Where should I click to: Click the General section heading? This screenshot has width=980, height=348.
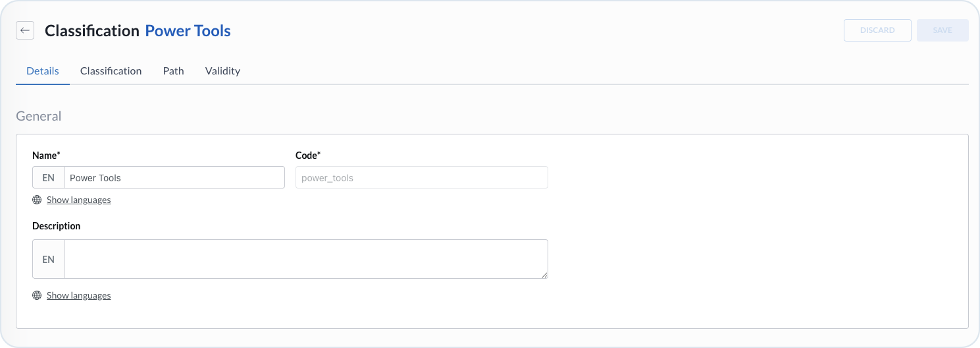tap(38, 116)
